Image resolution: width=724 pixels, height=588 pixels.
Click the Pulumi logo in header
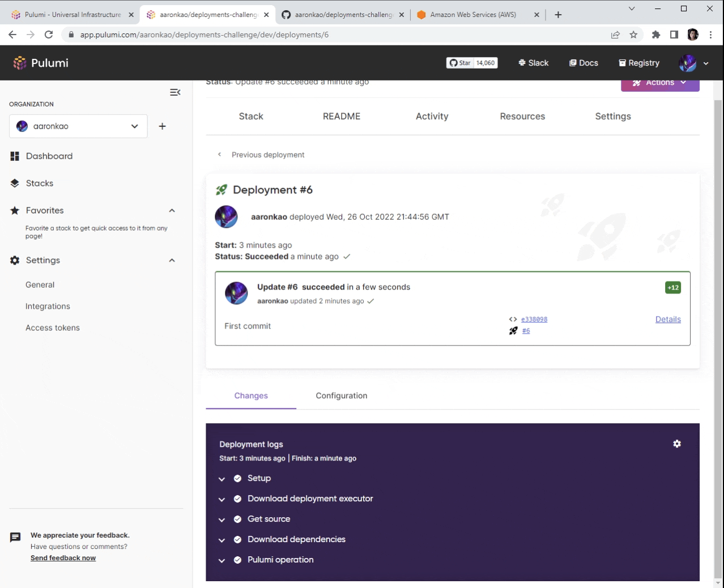41,63
